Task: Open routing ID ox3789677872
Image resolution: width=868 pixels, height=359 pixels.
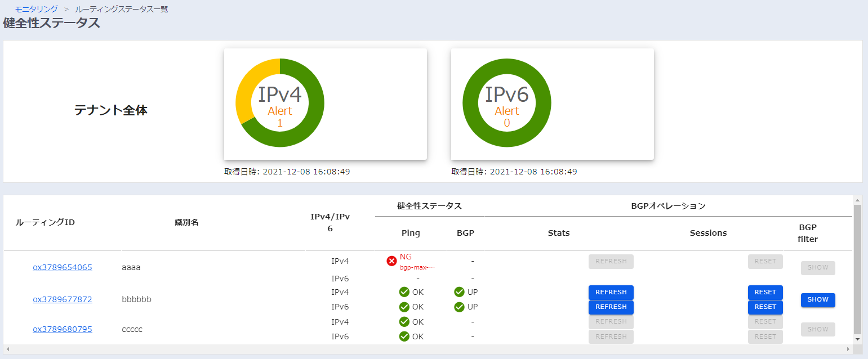Action: click(x=62, y=299)
